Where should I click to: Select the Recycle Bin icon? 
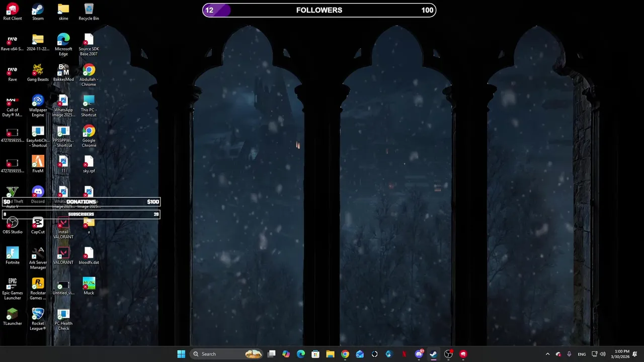89,12
